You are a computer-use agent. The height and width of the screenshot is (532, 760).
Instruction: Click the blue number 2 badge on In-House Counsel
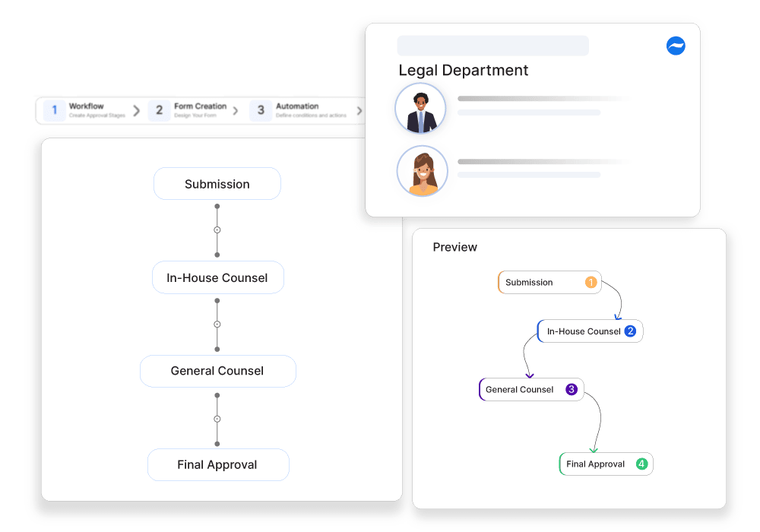631,331
